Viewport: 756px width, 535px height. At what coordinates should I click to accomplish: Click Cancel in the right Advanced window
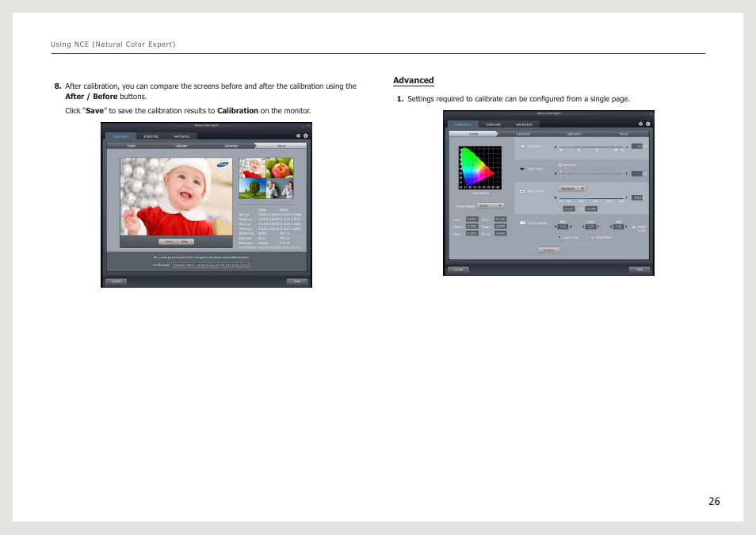(x=459, y=269)
